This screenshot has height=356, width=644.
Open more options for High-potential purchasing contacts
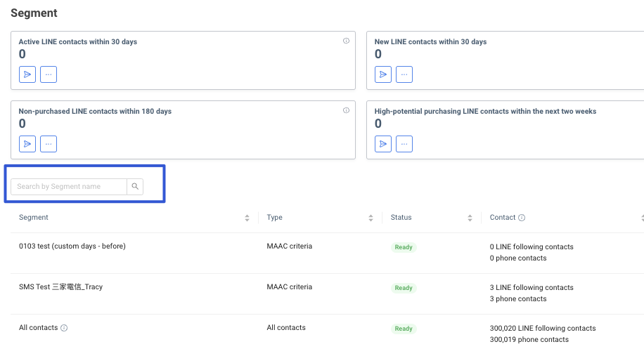coord(404,144)
